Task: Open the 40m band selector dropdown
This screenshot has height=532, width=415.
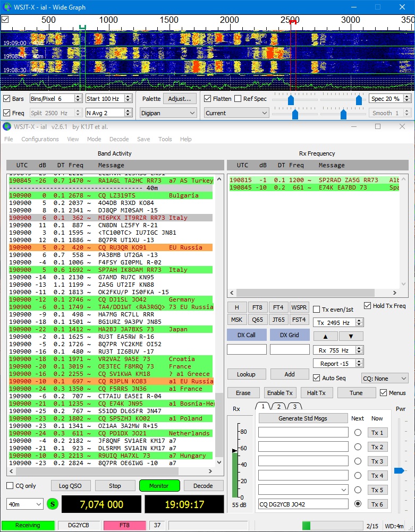Action: coord(24,504)
